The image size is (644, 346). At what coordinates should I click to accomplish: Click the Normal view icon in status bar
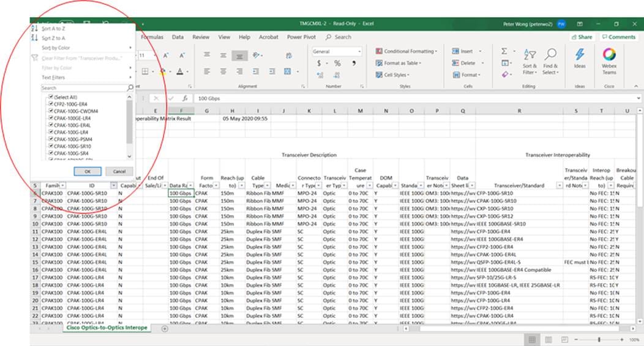[x=532, y=339]
